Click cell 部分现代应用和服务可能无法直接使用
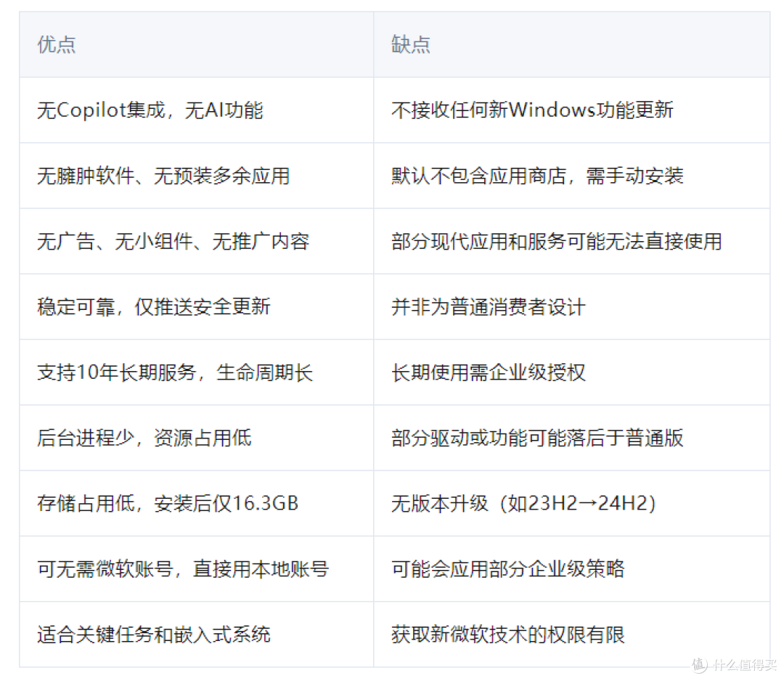Screen dimensions: 784x681 point(571,241)
